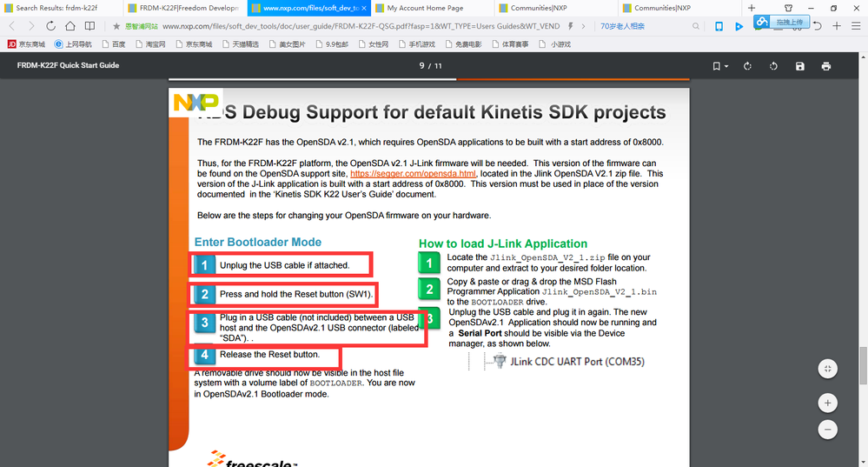Screen dimensions: 868x467
Task: Close the active nxp.com PDF tab
Action: click(364, 9)
